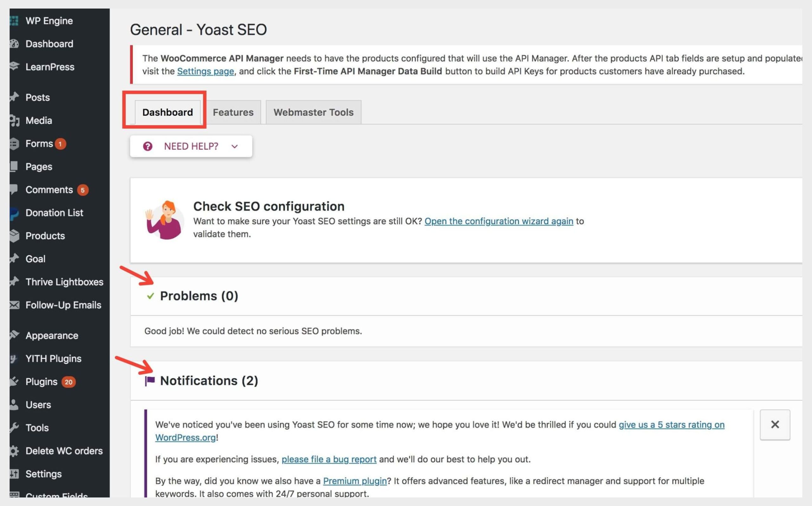Open the NEED HELP? panel button
The width and height of the screenshot is (812, 506).
click(191, 146)
